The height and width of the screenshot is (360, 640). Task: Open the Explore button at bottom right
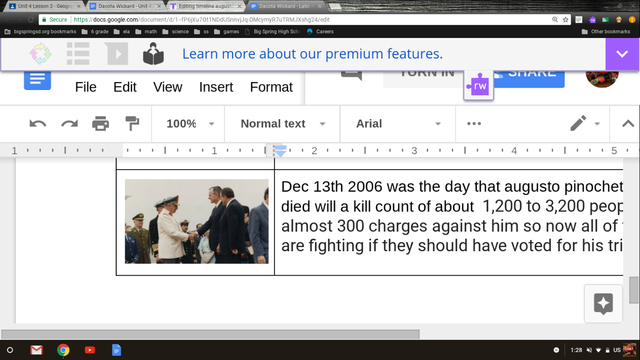pyautogui.click(x=603, y=304)
